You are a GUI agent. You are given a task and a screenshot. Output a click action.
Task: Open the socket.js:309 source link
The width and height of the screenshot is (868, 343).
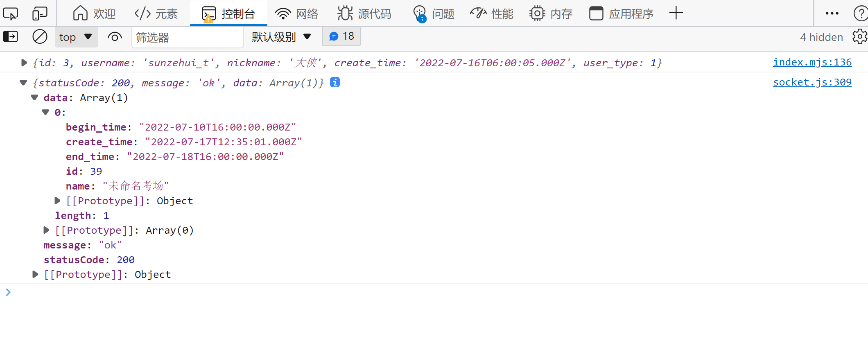coord(812,82)
